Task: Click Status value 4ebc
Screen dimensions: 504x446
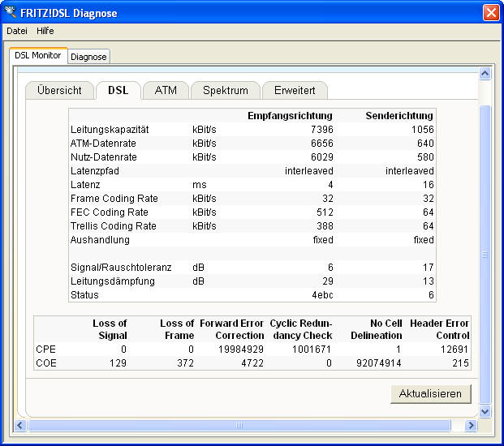Action: (x=322, y=295)
